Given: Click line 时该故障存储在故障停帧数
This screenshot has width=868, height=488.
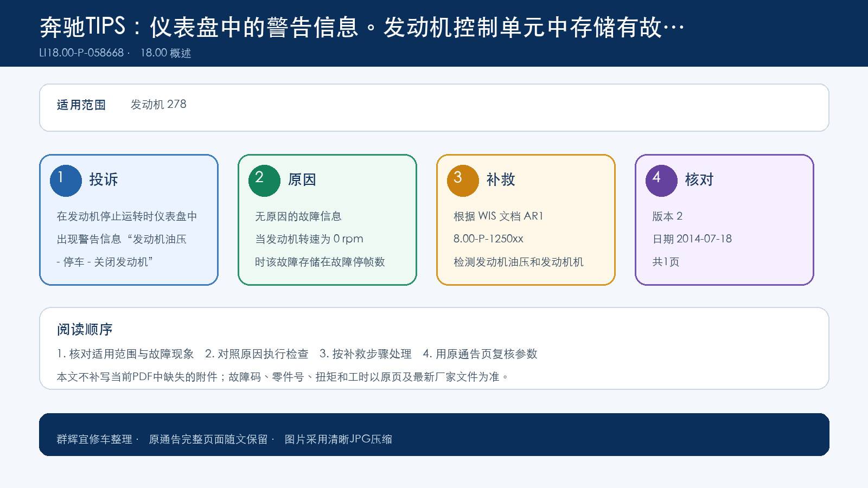Looking at the screenshot, I should (320, 262).
